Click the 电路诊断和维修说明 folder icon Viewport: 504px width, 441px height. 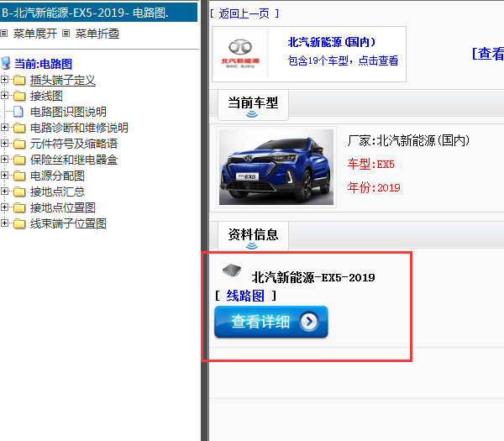pos(19,128)
